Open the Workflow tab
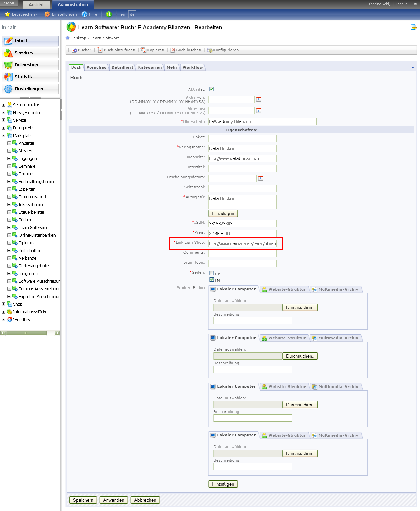Image resolution: width=420 pixels, height=511 pixels. (193, 67)
